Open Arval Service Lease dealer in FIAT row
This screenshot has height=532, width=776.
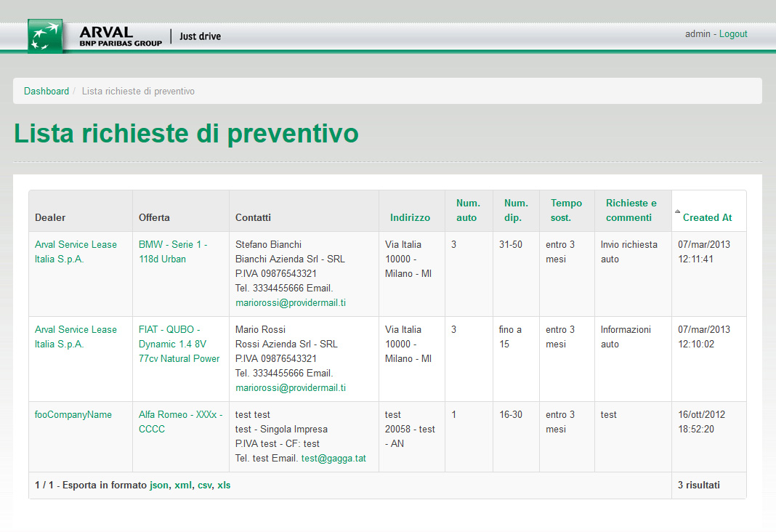click(x=76, y=336)
